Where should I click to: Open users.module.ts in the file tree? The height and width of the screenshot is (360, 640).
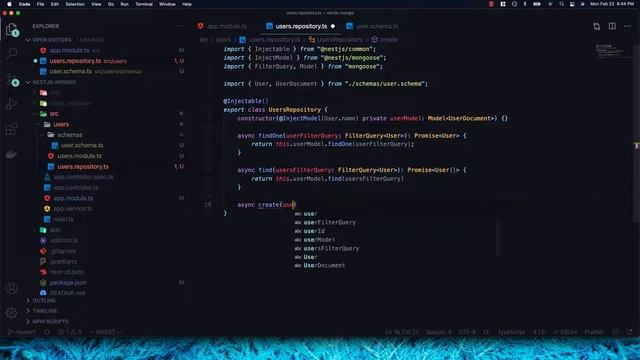79,156
